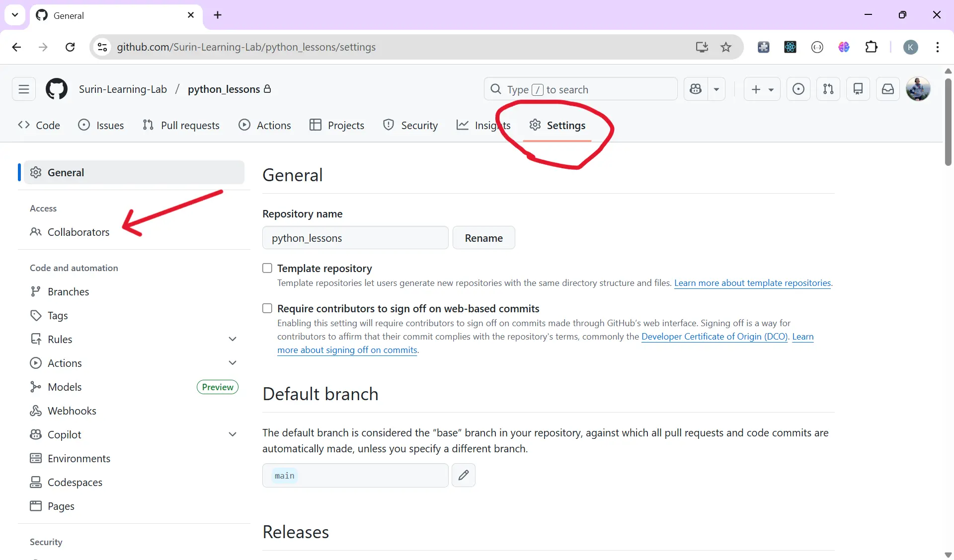954x560 pixels.
Task: Select General in settings sidebar
Action: (x=134, y=172)
